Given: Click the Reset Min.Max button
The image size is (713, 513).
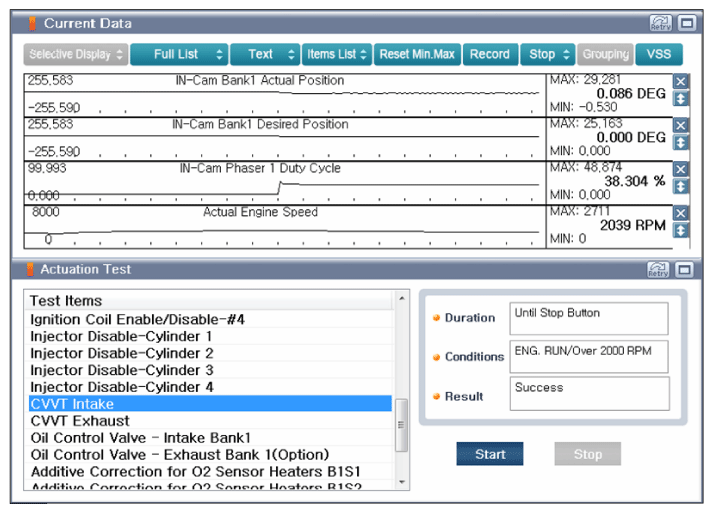Looking at the screenshot, I should 417,55.
